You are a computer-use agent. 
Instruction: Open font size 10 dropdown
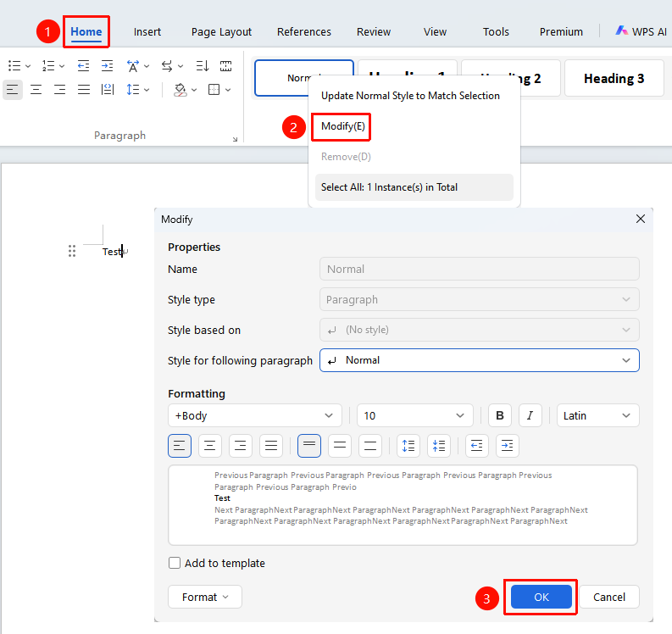pos(415,415)
